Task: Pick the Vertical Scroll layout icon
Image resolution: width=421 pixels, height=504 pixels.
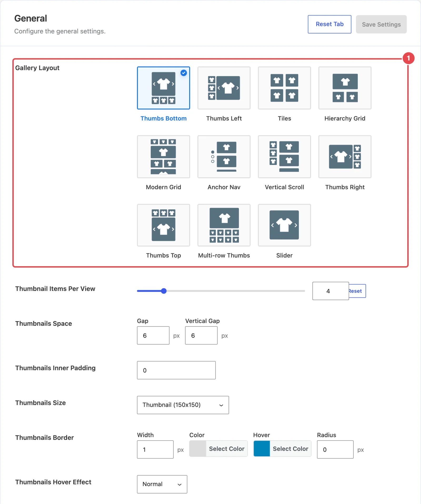Action: pyautogui.click(x=284, y=157)
